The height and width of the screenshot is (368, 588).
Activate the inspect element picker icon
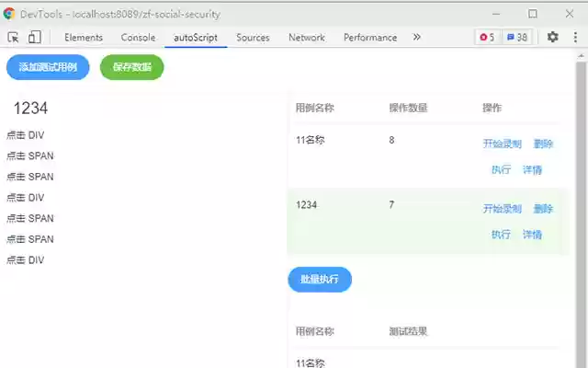coord(13,37)
